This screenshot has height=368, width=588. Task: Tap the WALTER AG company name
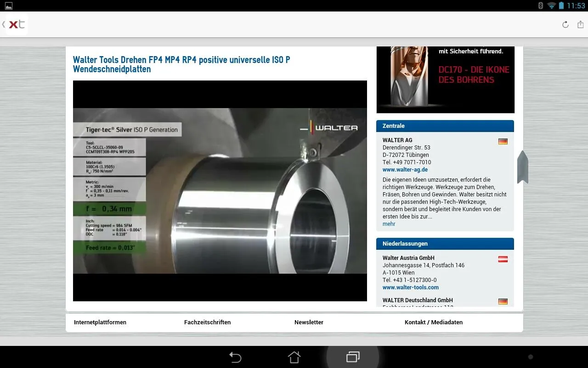[397, 140]
